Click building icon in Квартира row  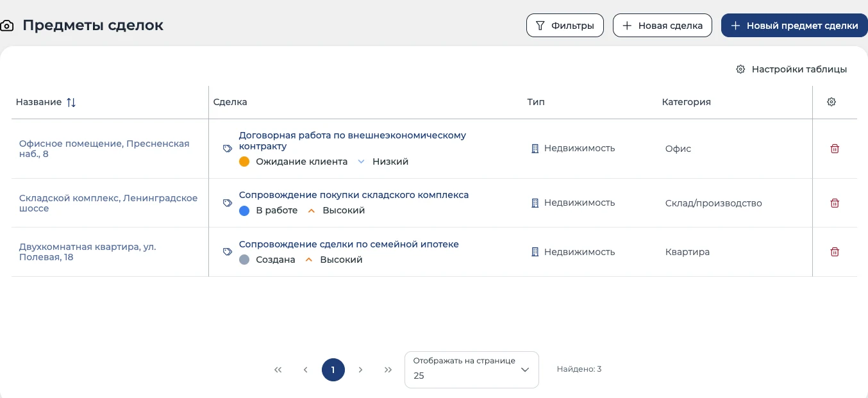click(535, 252)
